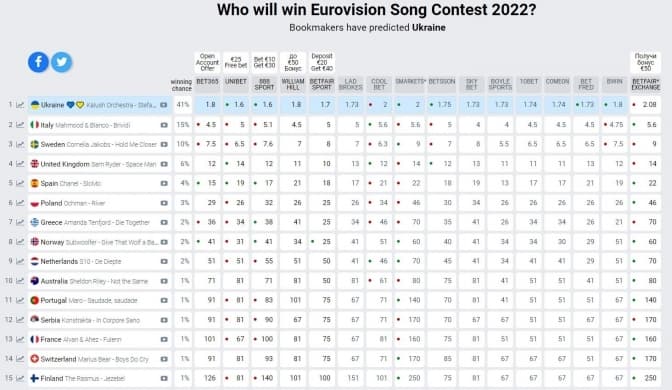Open United Kingdom trend chart icon
Screen dimensions: 672x390
pos(20,164)
